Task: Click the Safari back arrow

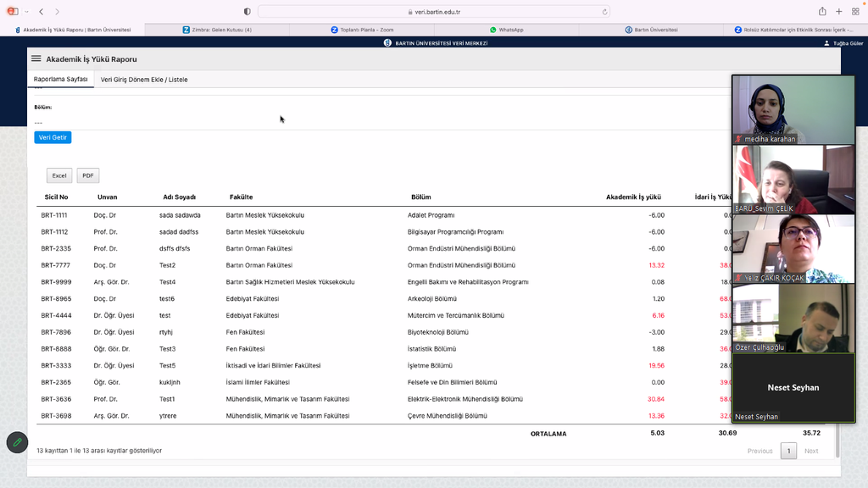Action: (41, 12)
